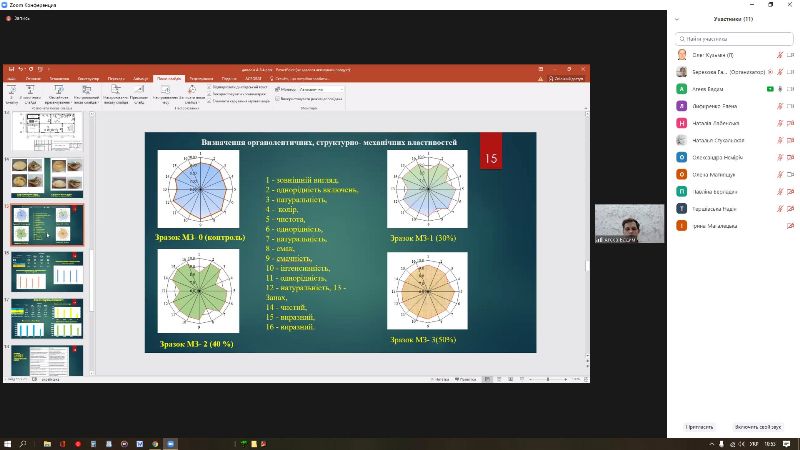Image resolution: width=800 pixels, height=450 pixels.
Task: Switch to Reading view in the status bar
Action: 510,379
